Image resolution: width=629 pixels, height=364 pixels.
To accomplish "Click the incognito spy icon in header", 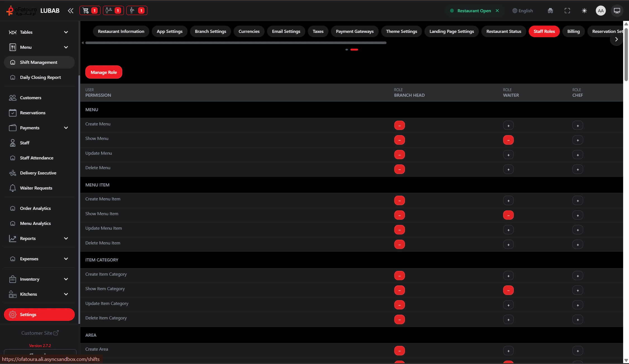I will [550, 11].
